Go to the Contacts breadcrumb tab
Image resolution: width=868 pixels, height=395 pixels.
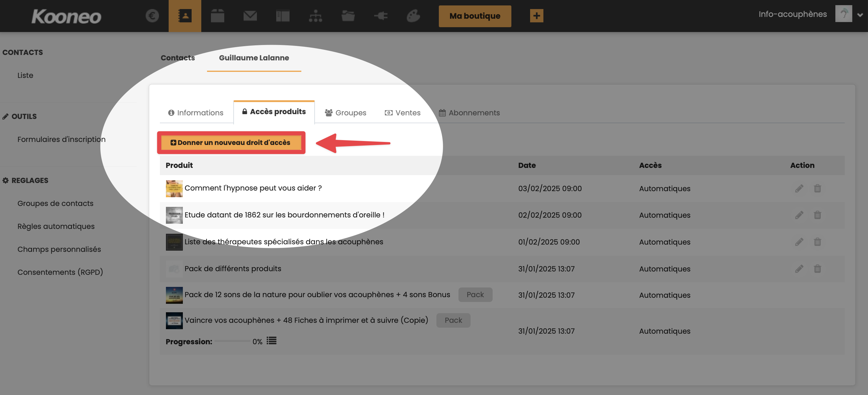(x=178, y=58)
